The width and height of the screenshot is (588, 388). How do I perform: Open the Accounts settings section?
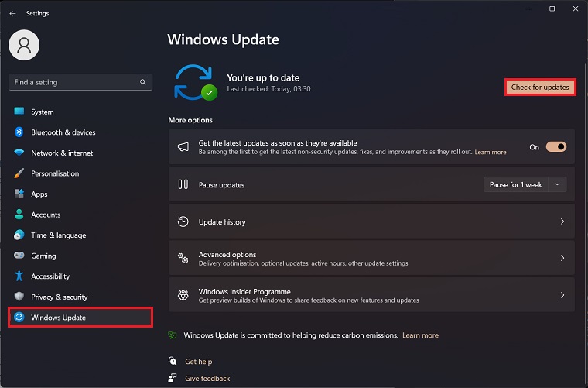(x=46, y=215)
